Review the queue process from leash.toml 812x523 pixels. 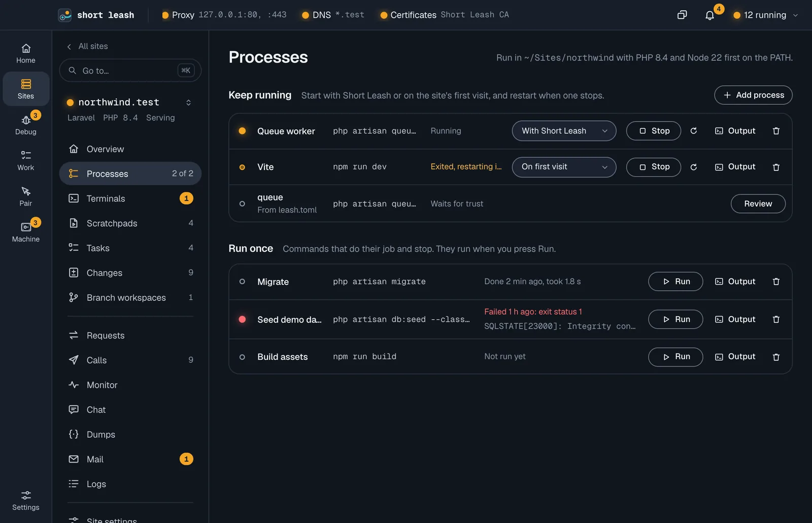758,203
